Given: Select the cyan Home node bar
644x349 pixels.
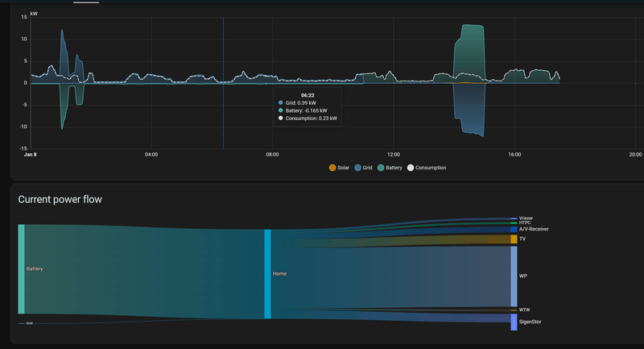Looking at the screenshot, I should pyautogui.click(x=267, y=274).
